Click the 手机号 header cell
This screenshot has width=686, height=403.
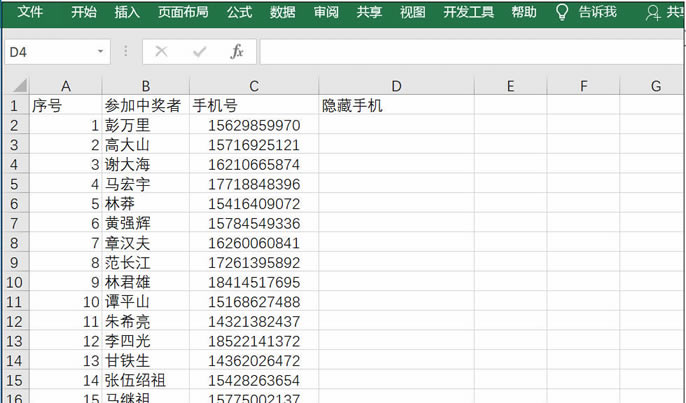254,105
